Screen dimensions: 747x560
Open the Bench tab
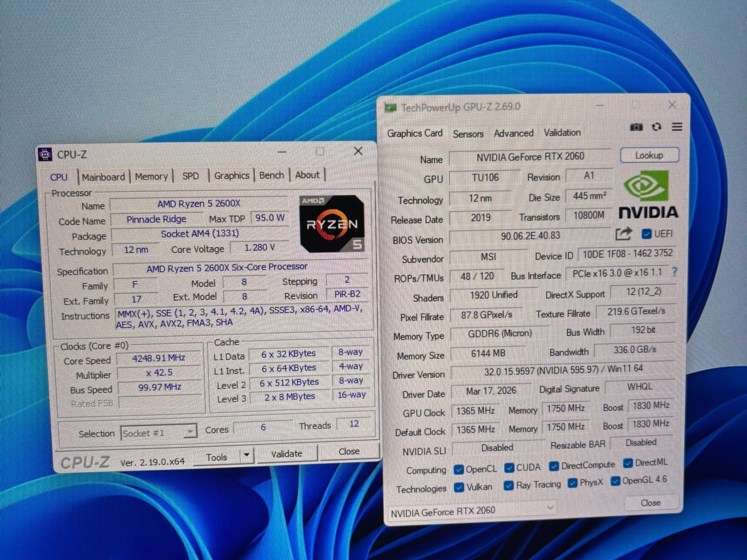[271, 175]
